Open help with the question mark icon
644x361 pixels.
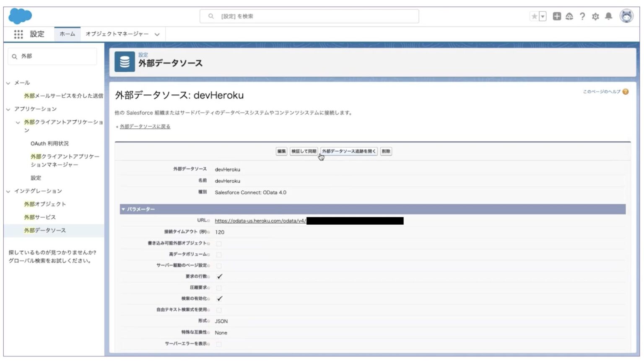(x=582, y=16)
